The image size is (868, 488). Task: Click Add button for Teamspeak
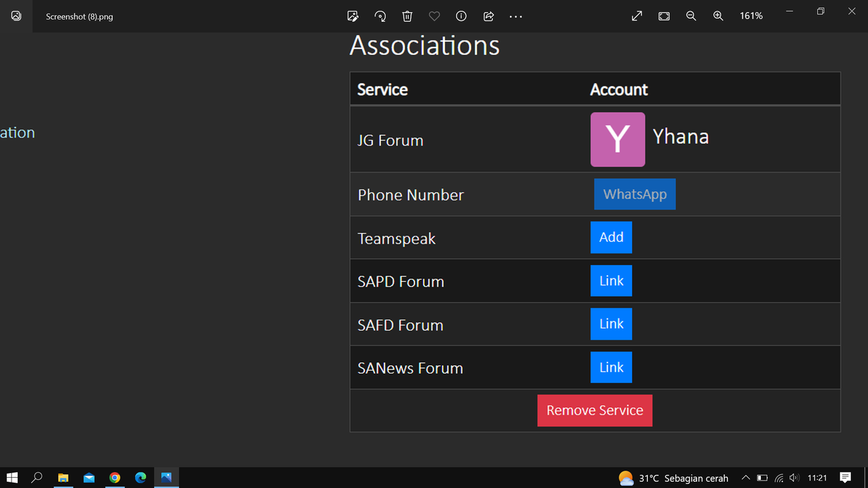(x=611, y=237)
